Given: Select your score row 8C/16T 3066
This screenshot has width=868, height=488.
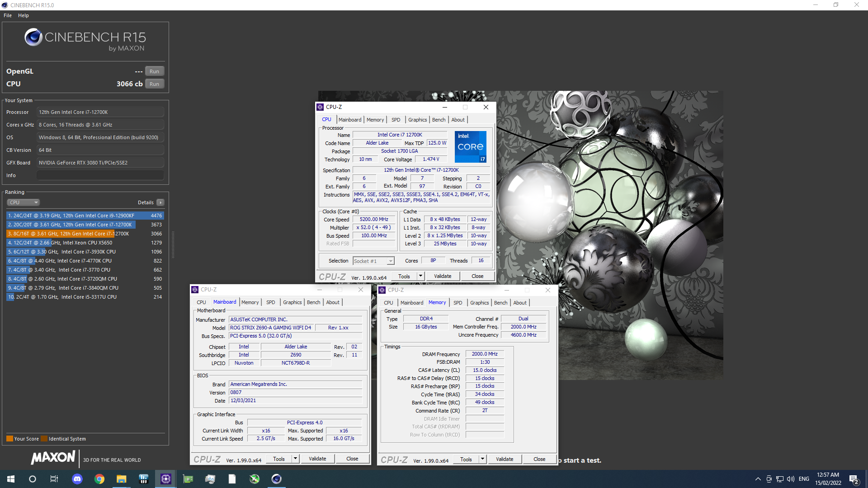Looking at the screenshot, I should pyautogui.click(x=85, y=234).
